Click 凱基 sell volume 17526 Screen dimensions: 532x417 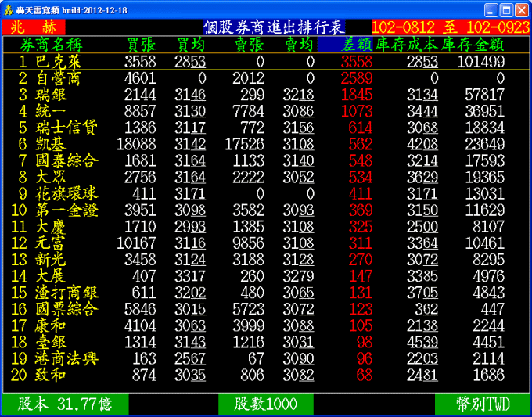pyautogui.click(x=245, y=144)
